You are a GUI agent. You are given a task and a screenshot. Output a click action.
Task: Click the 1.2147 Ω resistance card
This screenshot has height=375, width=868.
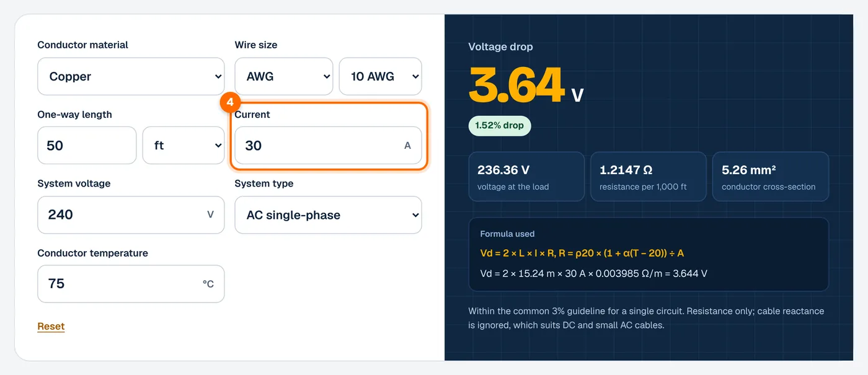pos(649,177)
